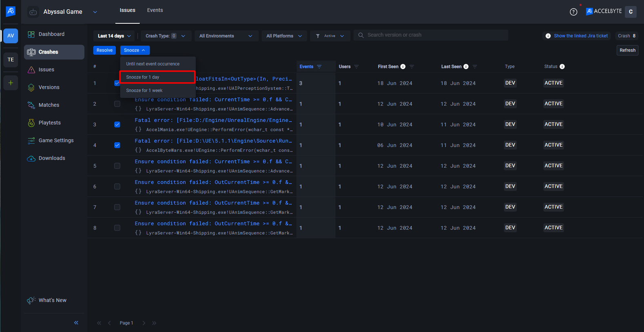The width and height of the screenshot is (644, 332).
Task: Click the Matches sidebar icon
Action: click(31, 105)
